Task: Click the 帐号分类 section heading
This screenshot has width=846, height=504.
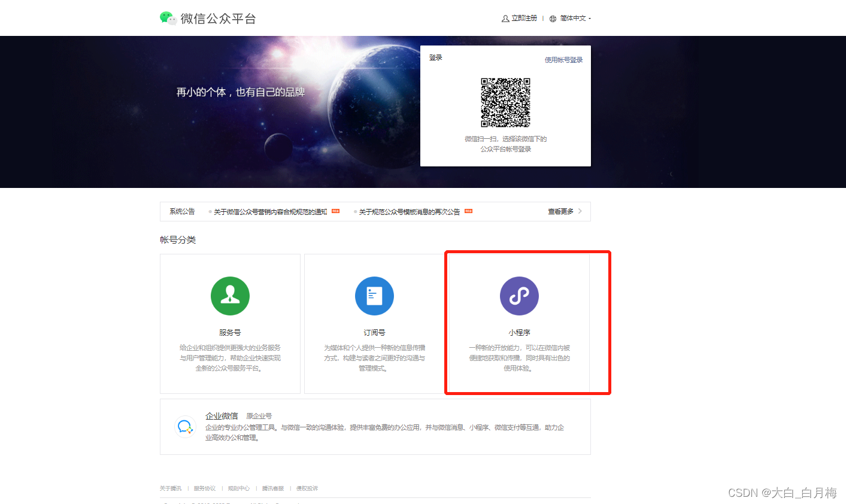Action: tap(178, 240)
